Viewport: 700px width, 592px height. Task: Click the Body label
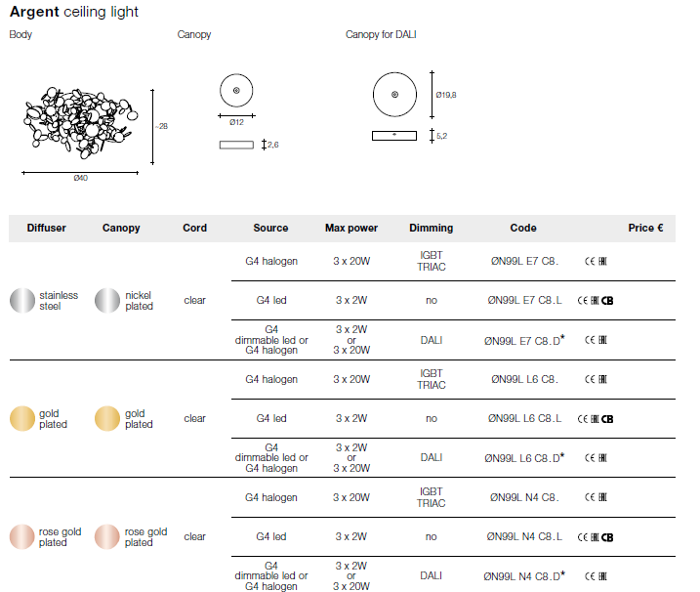(x=21, y=34)
